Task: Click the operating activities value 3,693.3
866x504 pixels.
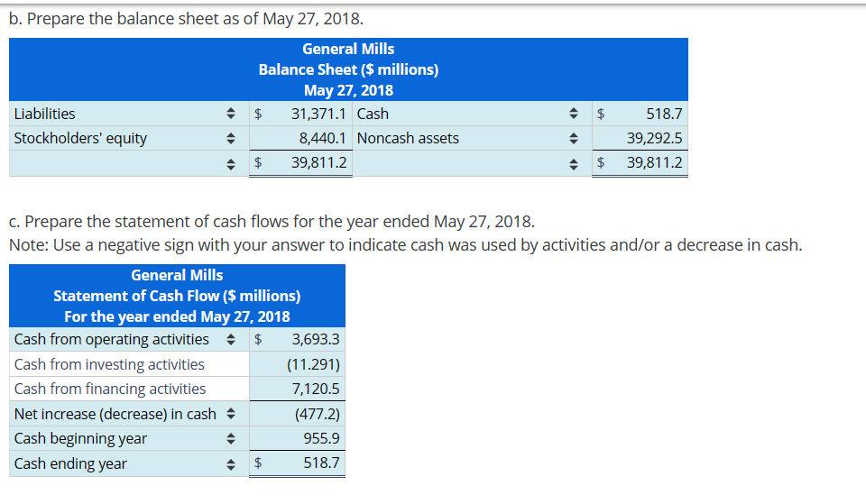Action: (297, 339)
